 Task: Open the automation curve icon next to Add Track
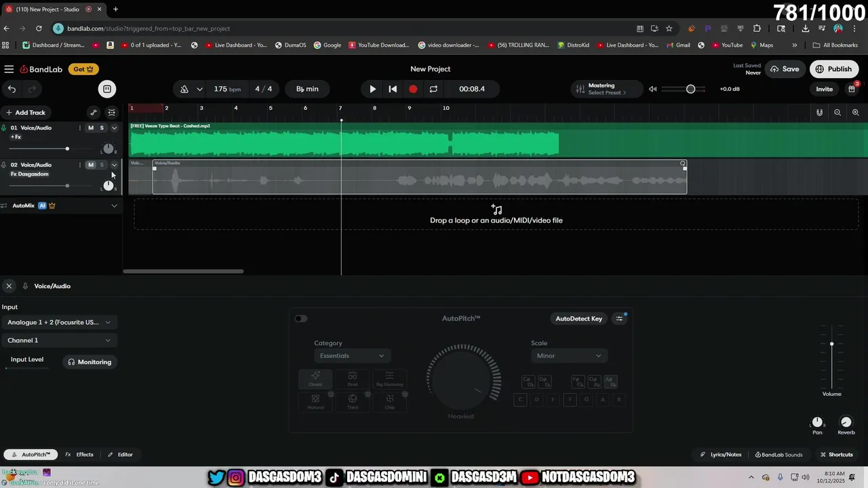(94, 113)
